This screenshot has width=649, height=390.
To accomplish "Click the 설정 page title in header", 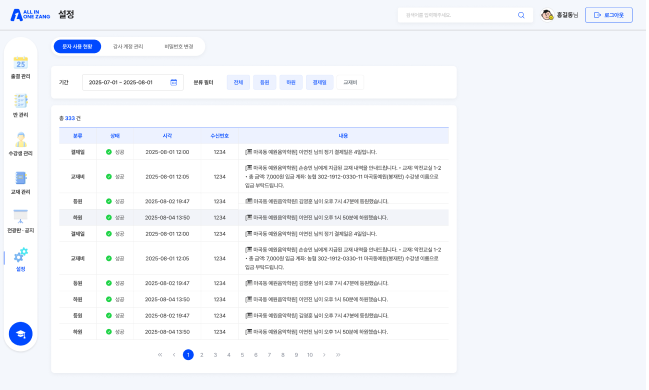I will 66,14.
